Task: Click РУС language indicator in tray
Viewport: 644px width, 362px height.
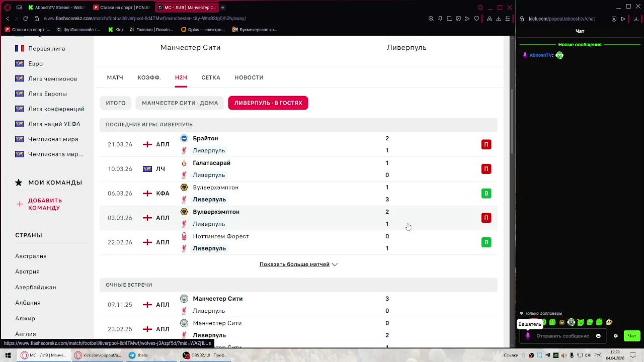Action: 598,355
